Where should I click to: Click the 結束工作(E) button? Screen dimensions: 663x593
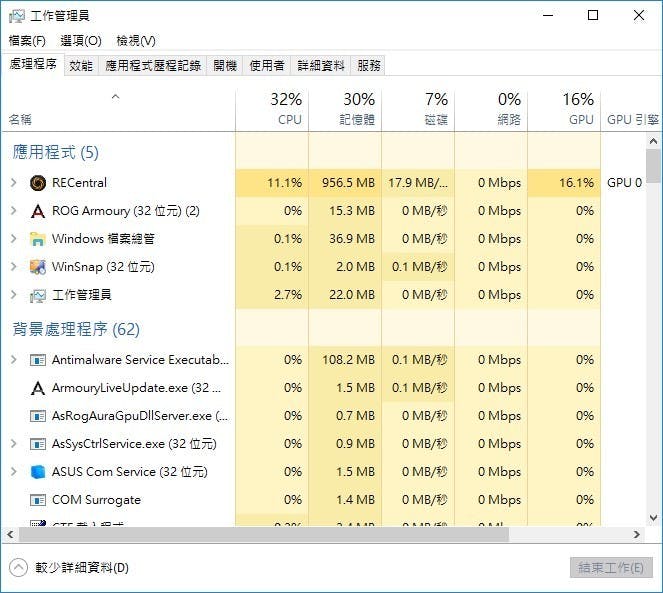611,567
